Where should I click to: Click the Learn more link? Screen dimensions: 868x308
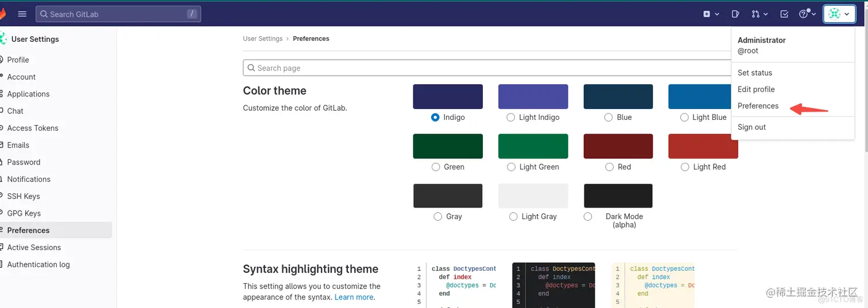click(354, 297)
